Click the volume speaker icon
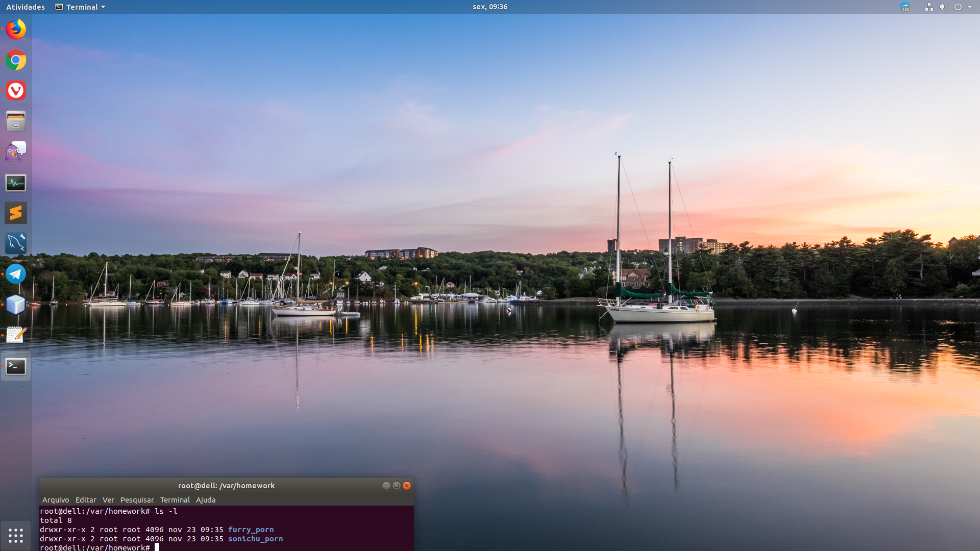980x551 pixels. pos(942,7)
